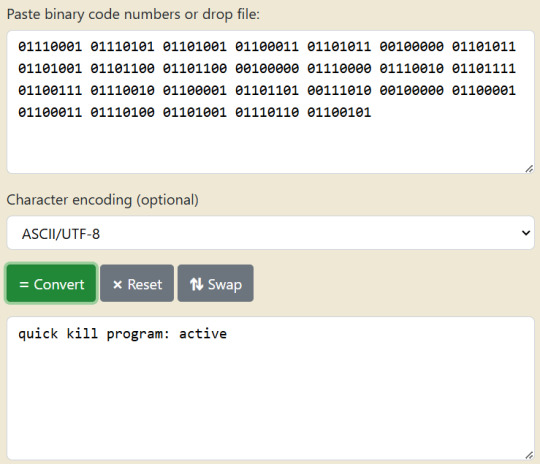
Task: Click the word "program:" in output
Action: click(138, 334)
